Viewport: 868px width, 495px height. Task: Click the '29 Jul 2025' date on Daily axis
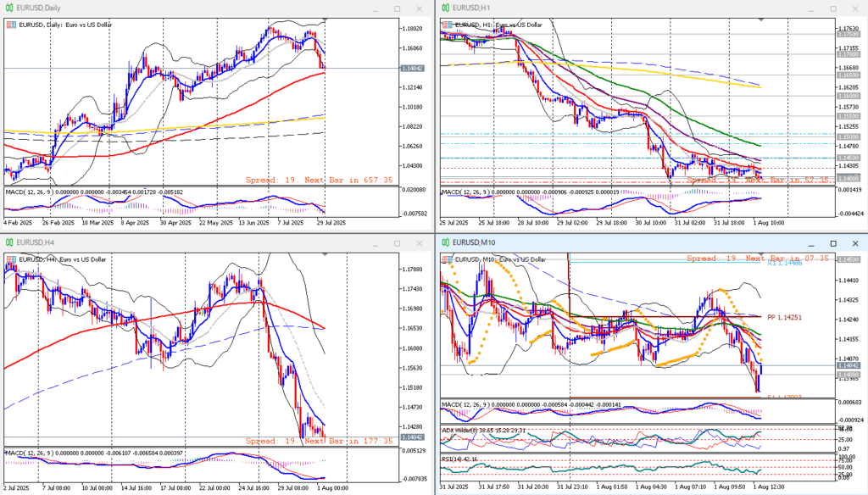[x=331, y=223]
